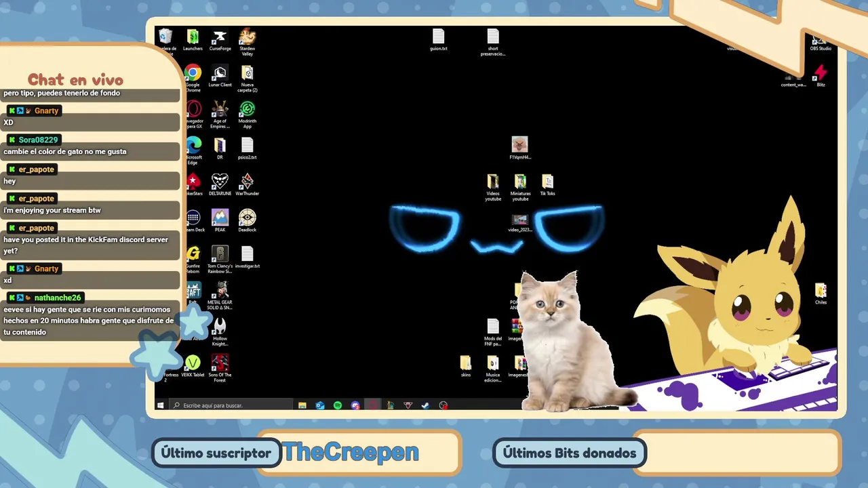Open WarThunder desktop shortcut
This screenshot has width=868, height=488.
pyautogui.click(x=248, y=184)
